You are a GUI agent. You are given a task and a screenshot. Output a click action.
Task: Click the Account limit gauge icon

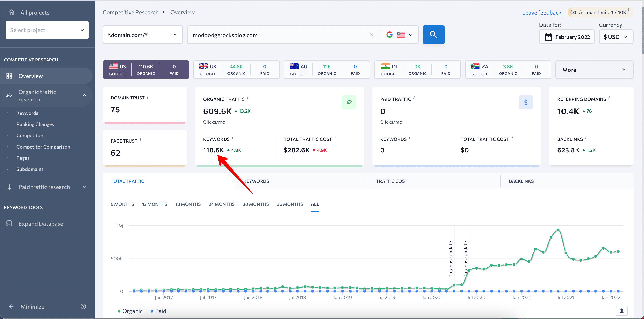[x=574, y=12]
